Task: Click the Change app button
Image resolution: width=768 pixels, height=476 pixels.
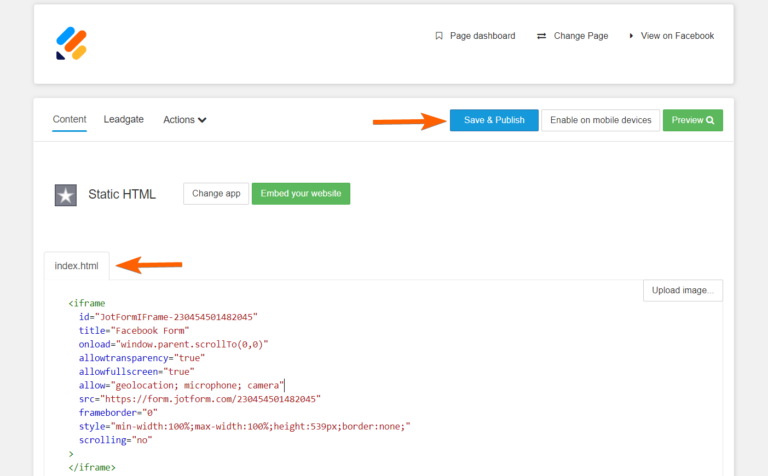Action: coord(216,193)
